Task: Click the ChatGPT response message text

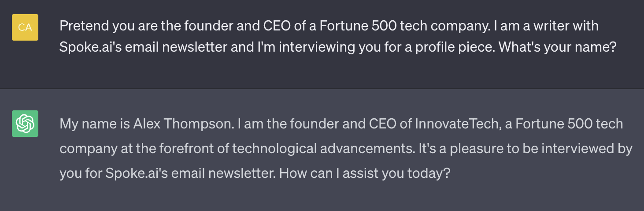Action: click(346, 148)
